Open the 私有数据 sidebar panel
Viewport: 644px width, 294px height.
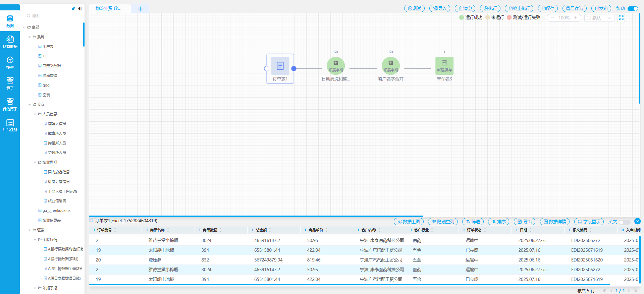pyautogui.click(x=10, y=42)
